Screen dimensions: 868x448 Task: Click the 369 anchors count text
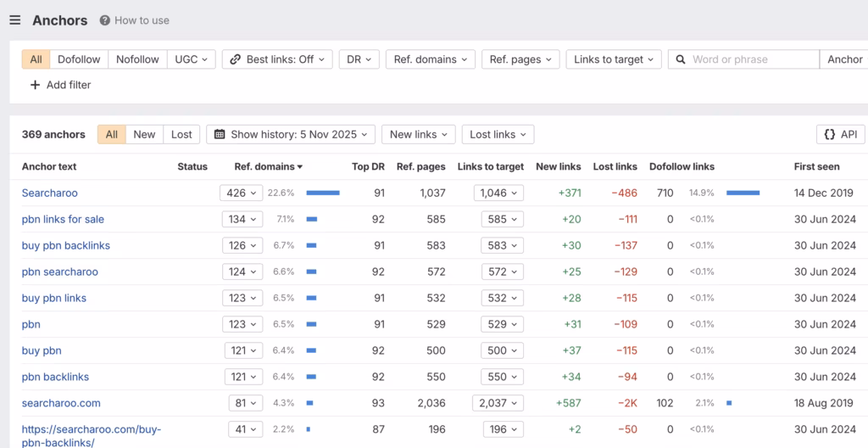coord(53,134)
